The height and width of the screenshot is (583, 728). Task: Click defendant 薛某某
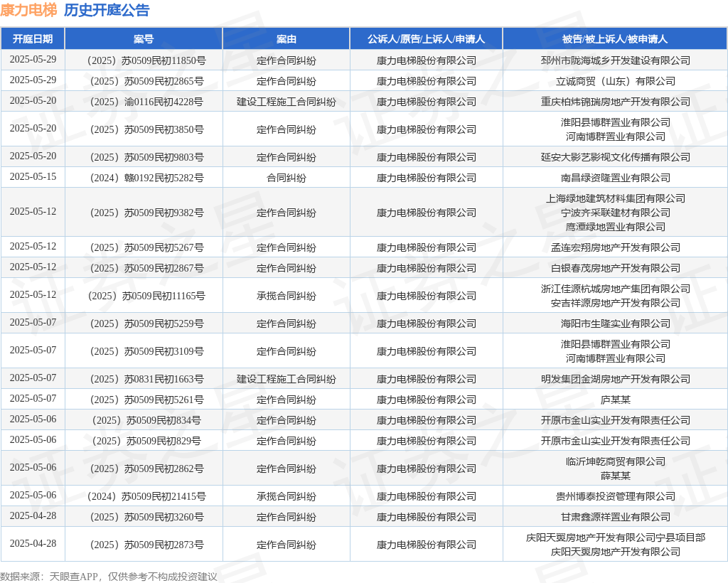(x=615, y=476)
